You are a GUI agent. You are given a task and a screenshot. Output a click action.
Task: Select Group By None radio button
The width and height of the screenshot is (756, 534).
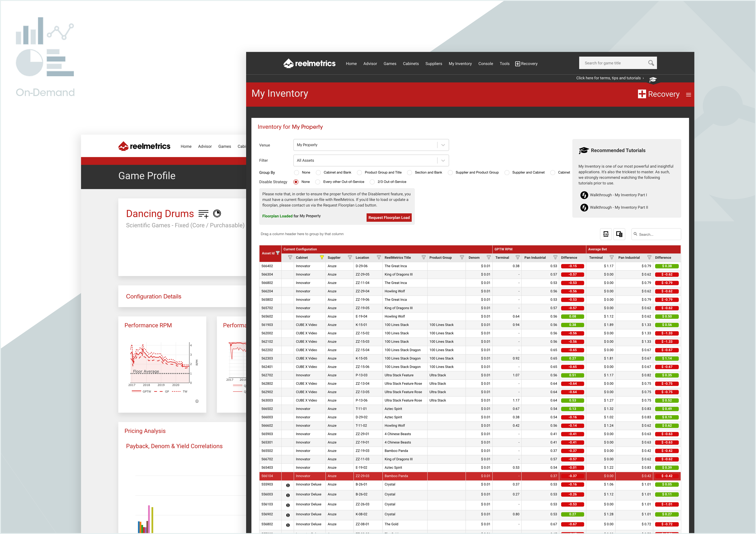[x=296, y=172]
